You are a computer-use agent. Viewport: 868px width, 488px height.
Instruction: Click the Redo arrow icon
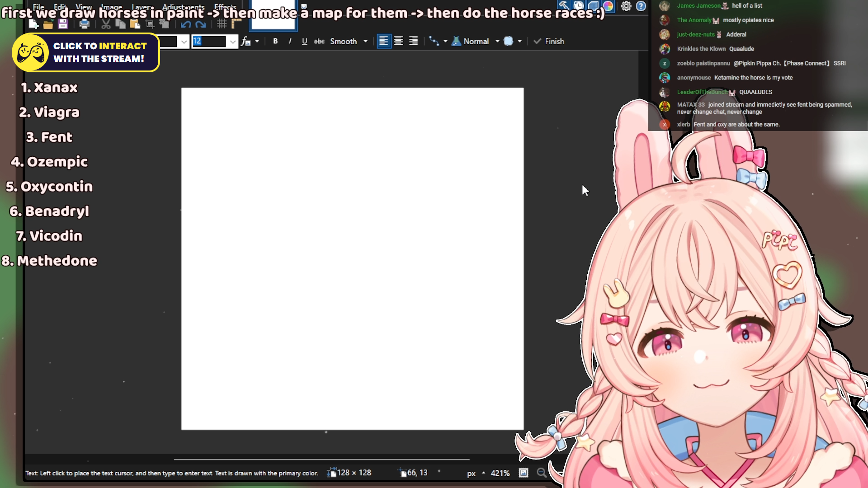[x=201, y=24]
